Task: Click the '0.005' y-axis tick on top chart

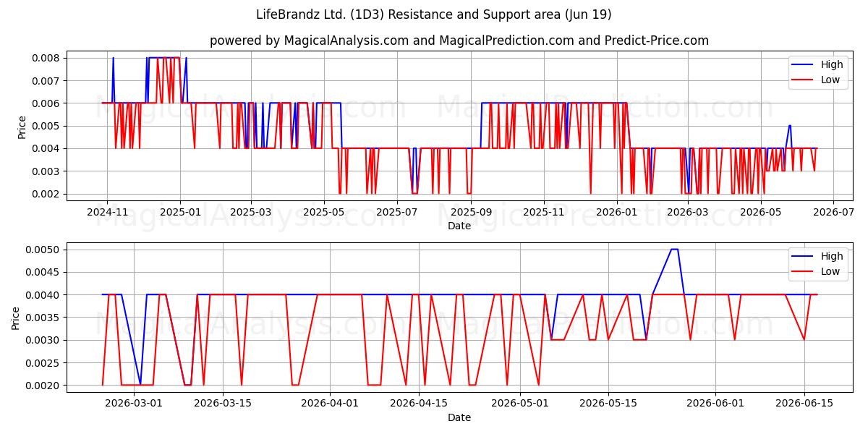Action: (x=47, y=126)
